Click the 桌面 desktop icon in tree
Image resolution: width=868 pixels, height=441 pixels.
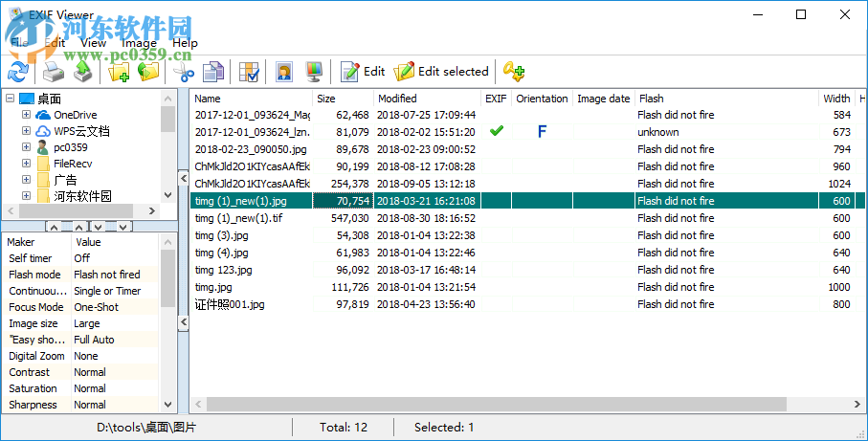pyautogui.click(x=27, y=99)
